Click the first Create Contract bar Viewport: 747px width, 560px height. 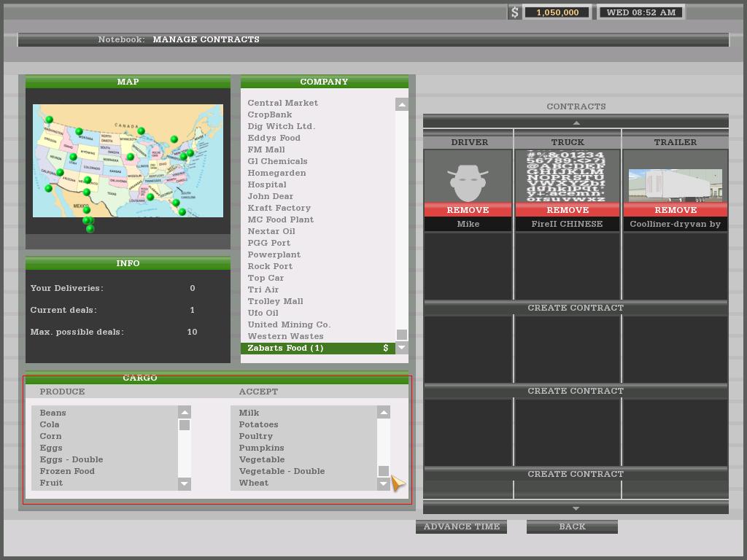pos(576,308)
